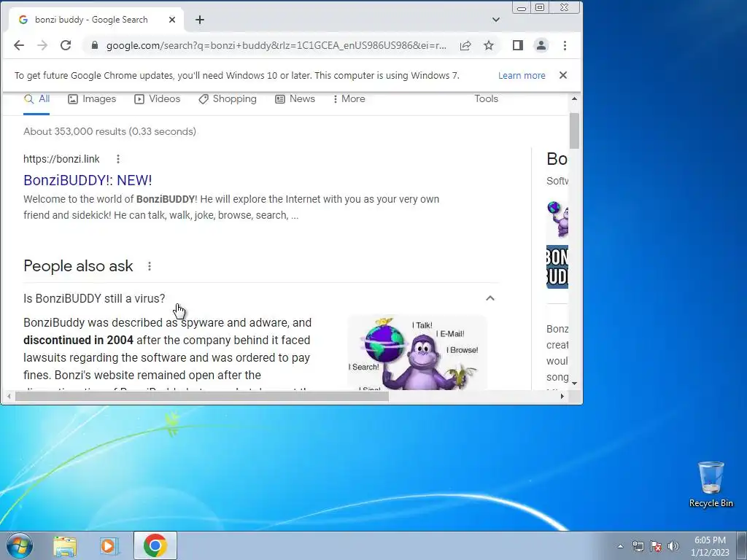Image resolution: width=747 pixels, height=560 pixels.
Task: Click the vertical scrollbar down arrow
Action: click(x=574, y=384)
